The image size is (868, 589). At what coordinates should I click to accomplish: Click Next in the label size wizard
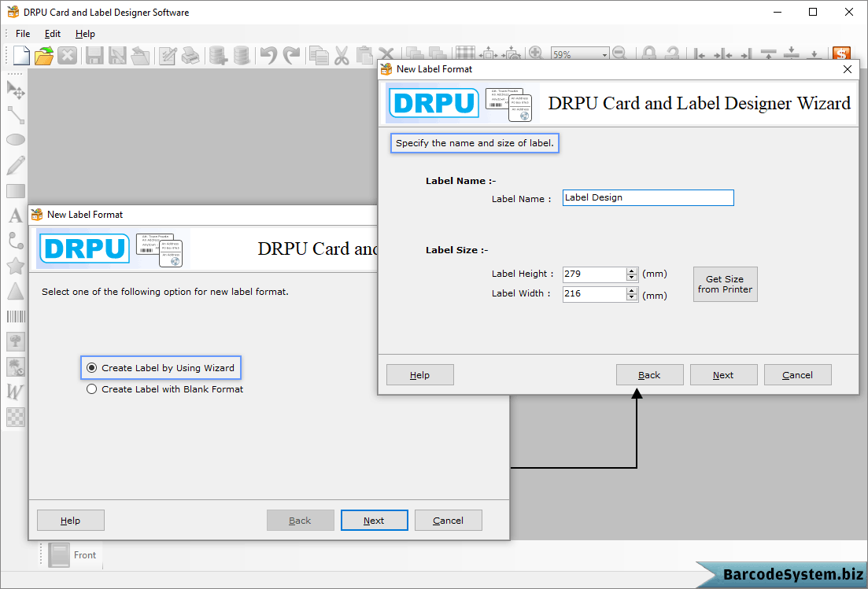[723, 375]
